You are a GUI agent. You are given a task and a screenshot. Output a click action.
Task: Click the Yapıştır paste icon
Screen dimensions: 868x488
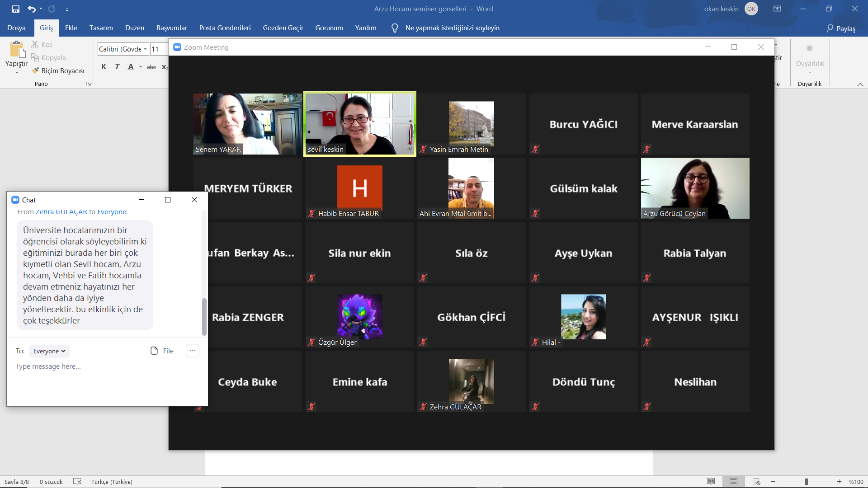17,50
